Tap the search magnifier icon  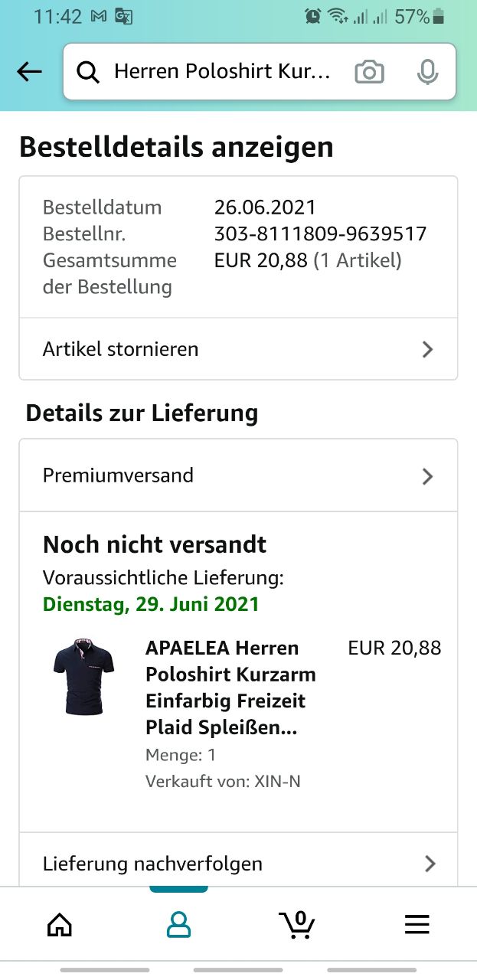(x=89, y=72)
